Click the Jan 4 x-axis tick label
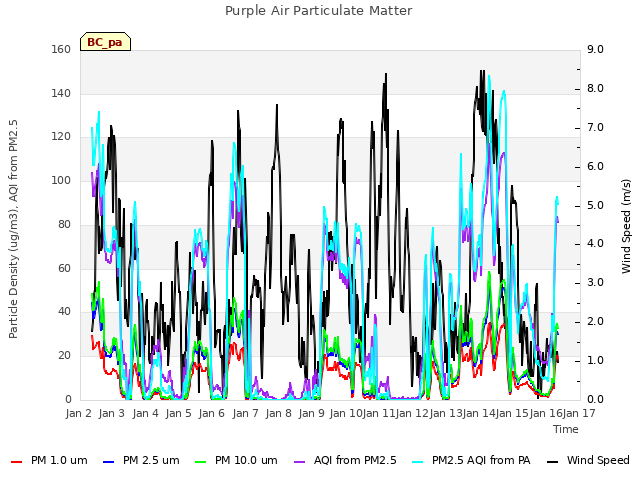Screen dimensions: 640x480 146,413
